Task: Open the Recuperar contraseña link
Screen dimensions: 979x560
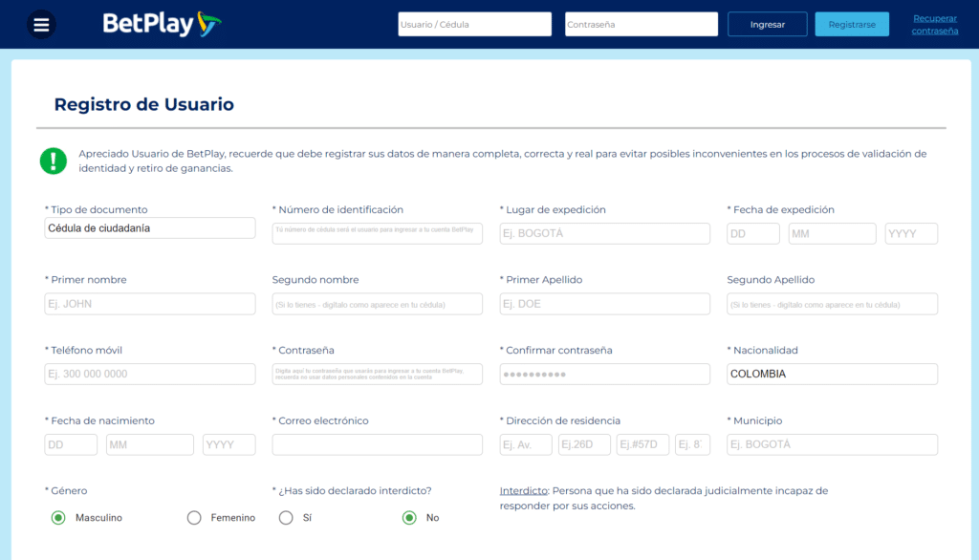Action: tap(934, 25)
